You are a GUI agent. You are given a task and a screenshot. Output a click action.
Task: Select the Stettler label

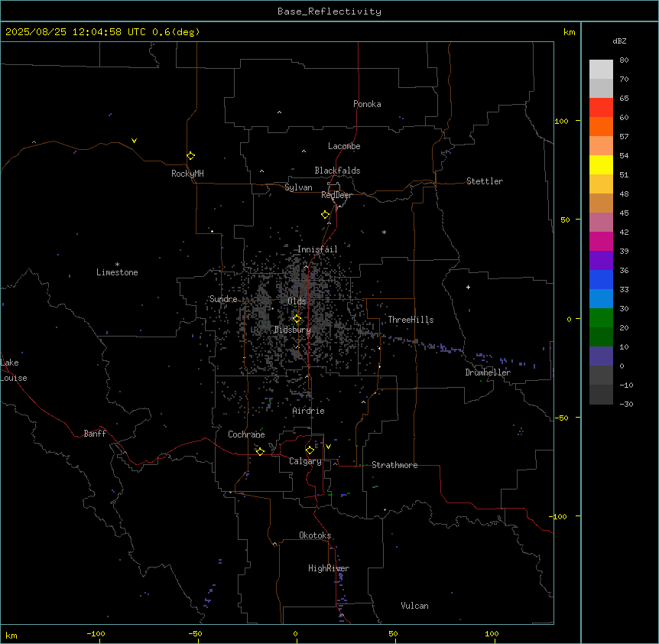[485, 181]
